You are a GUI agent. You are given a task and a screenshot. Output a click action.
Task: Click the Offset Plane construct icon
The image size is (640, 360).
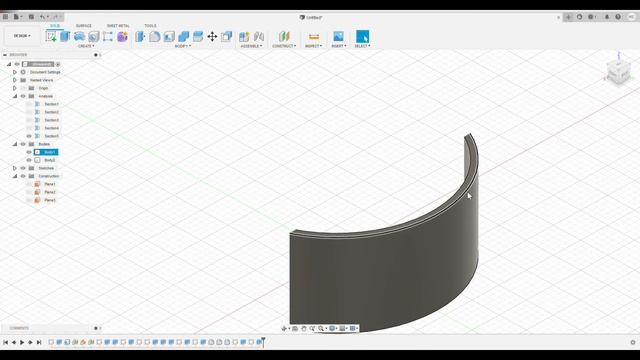tap(284, 36)
